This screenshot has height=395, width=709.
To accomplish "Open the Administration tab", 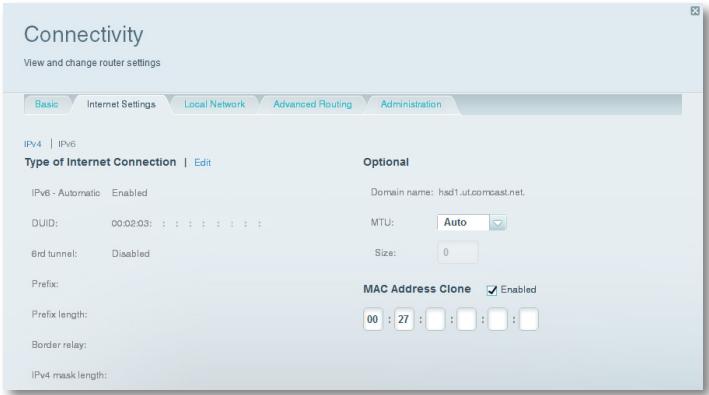I will (x=411, y=104).
